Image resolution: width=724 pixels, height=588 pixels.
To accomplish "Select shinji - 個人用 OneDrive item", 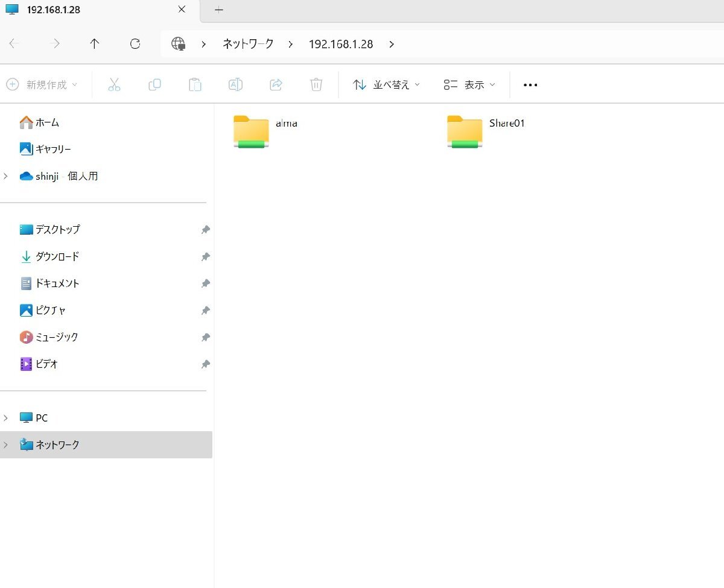I will 59,176.
